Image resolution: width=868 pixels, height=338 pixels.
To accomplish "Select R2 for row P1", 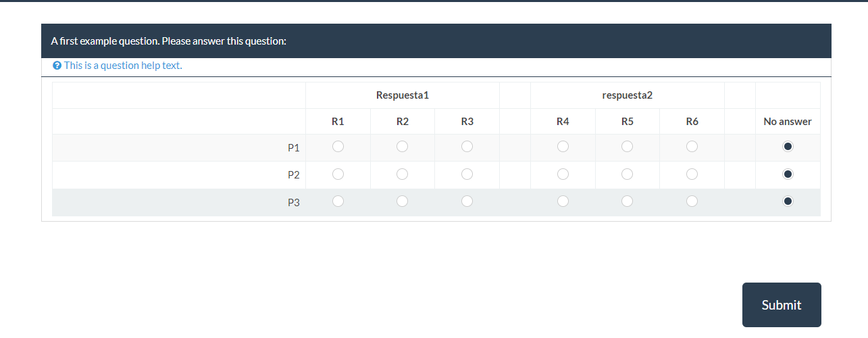I will click(402, 146).
